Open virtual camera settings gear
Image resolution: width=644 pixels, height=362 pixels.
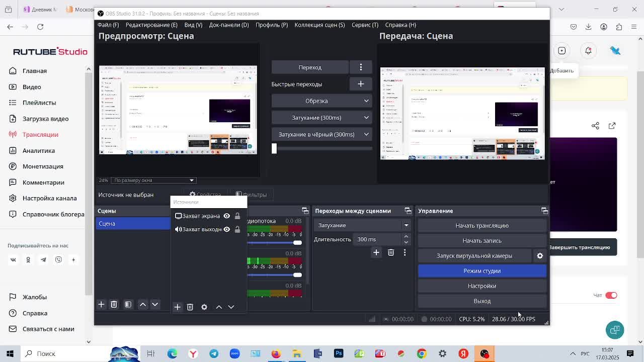click(540, 256)
